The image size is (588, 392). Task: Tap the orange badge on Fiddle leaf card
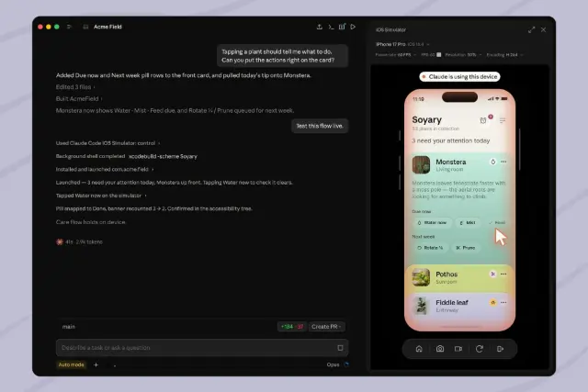pos(493,302)
